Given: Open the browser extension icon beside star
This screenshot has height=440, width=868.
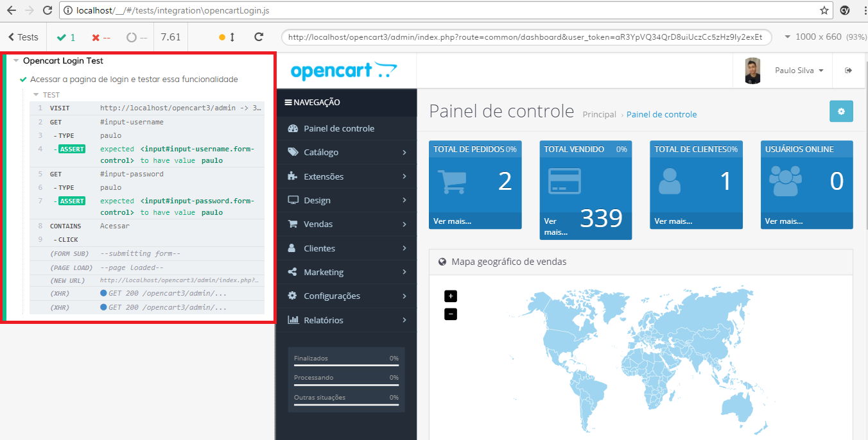Looking at the screenshot, I should coord(846,10).
